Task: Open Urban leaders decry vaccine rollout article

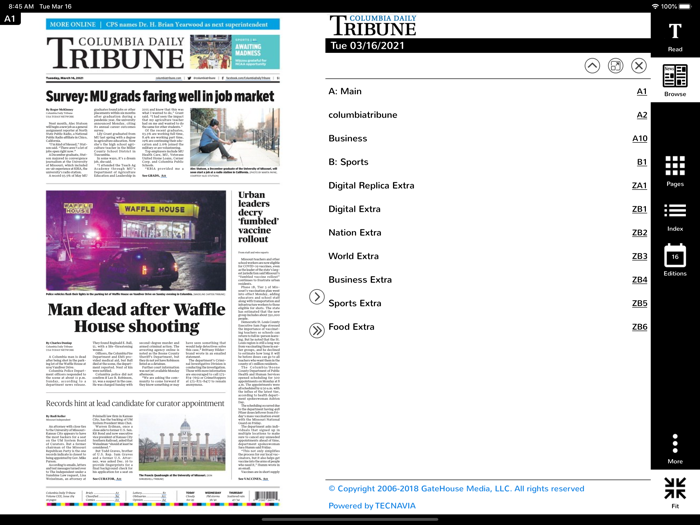Action: click(x=258, y=217)
